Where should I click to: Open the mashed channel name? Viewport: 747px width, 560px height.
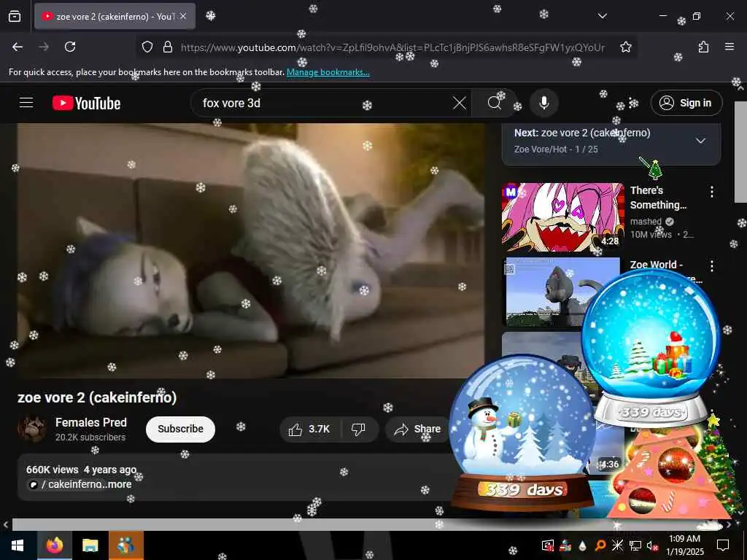click(646, 222)
